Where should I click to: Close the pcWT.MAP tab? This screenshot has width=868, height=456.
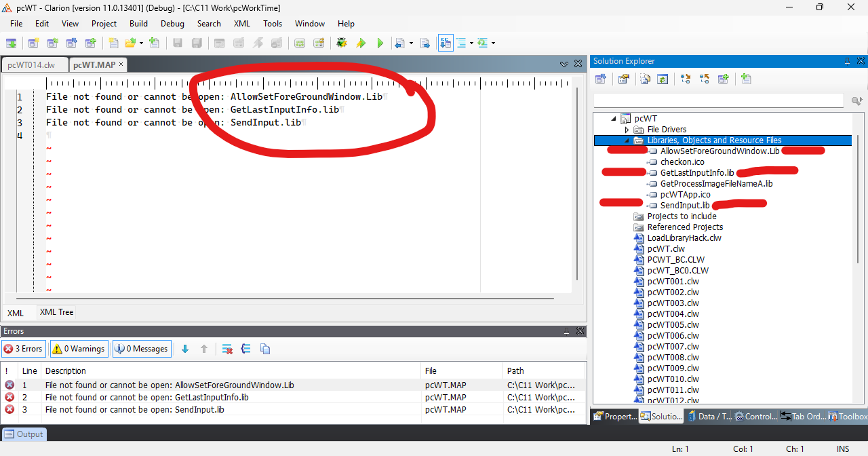pos(121,64)
